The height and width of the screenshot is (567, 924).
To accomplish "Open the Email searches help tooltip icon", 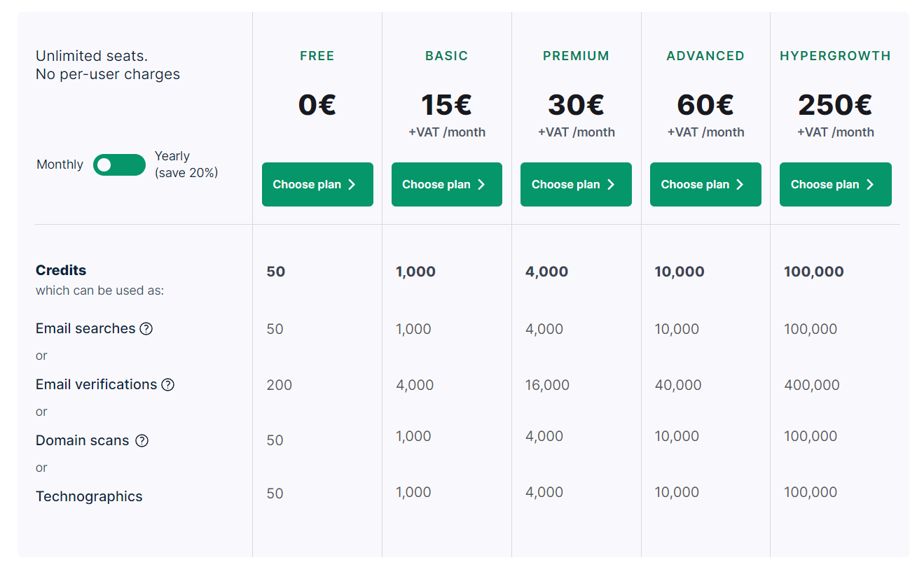I will point(146,329).
